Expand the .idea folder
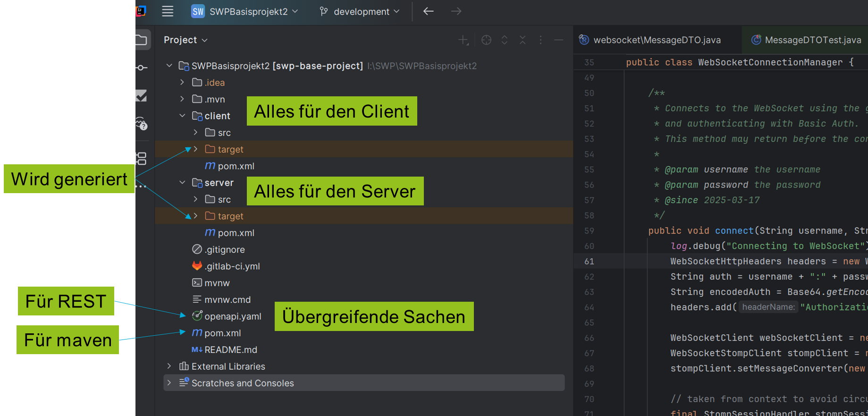 (x=182, y=83)
